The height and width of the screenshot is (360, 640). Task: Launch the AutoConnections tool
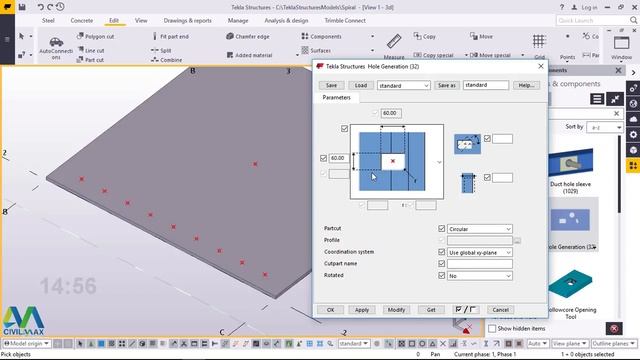click(x=56, y=47)
